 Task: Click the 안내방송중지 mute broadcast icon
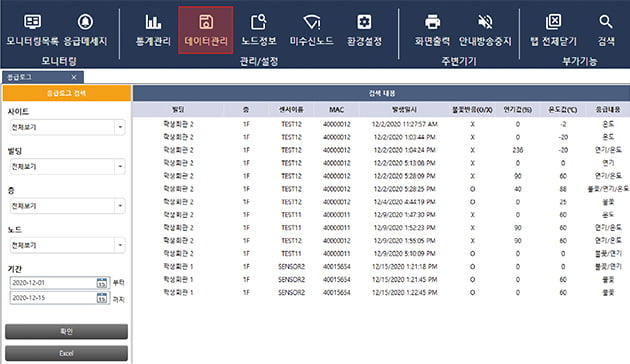click(485, 22)
